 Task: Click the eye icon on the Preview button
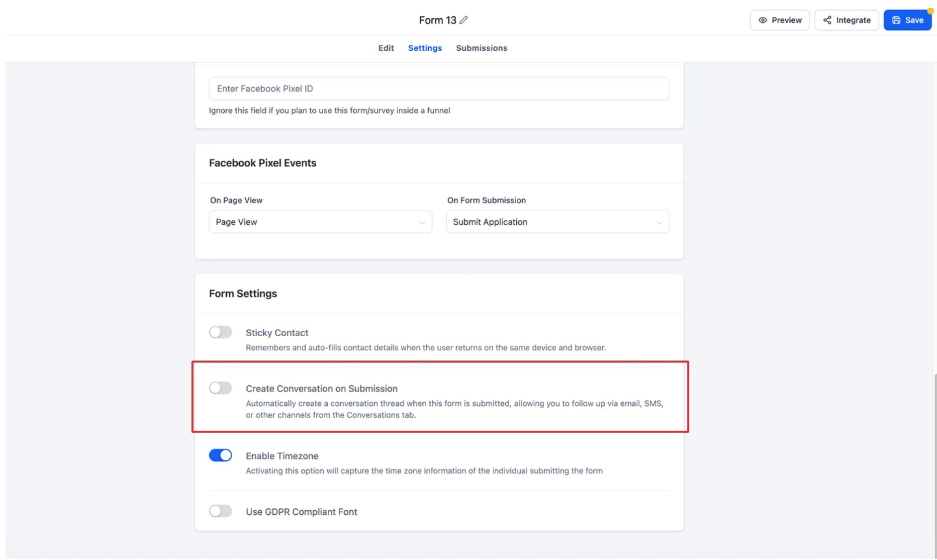(762, 20)
